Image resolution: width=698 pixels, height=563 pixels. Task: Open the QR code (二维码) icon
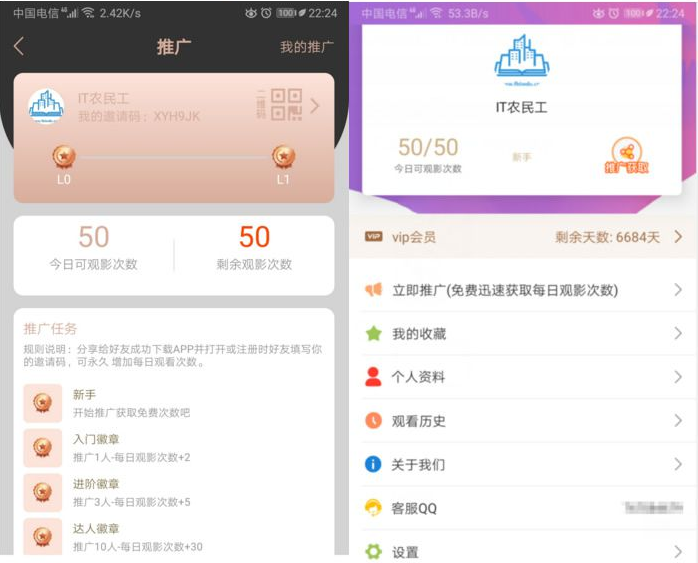[x=286, y=105]
